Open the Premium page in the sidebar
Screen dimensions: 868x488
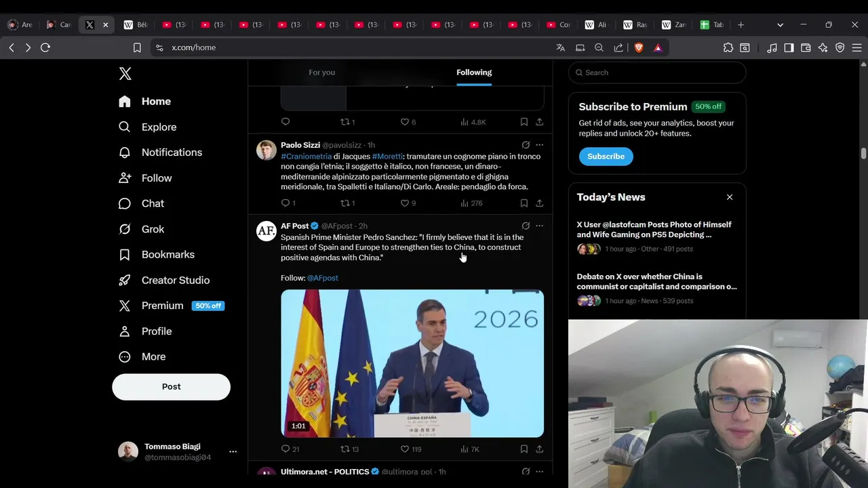point(171,306)
